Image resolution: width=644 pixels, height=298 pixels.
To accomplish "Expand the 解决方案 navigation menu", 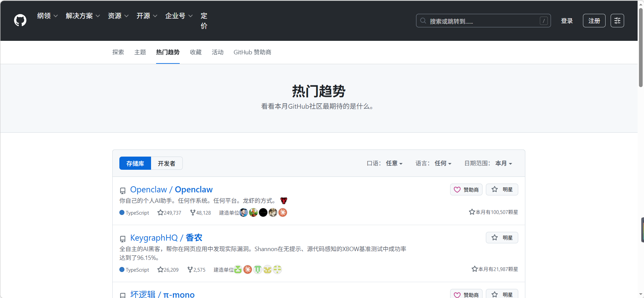I will click(x=83, y=16).
